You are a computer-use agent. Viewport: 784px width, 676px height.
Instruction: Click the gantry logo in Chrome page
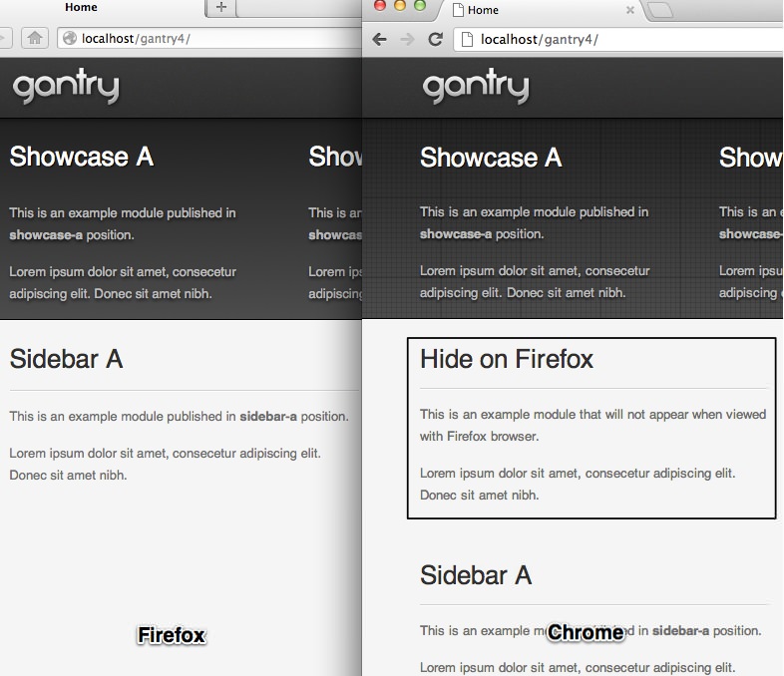coord(476,88)
